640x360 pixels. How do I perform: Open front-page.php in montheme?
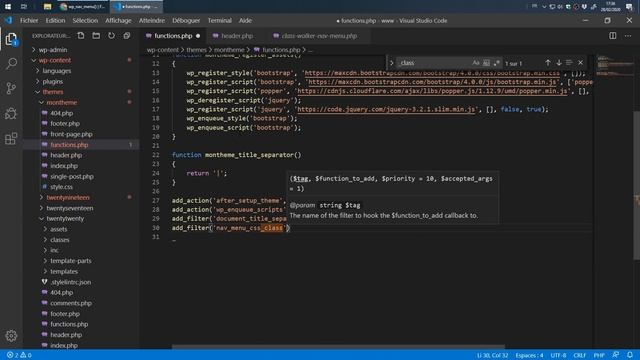point(71,134)
